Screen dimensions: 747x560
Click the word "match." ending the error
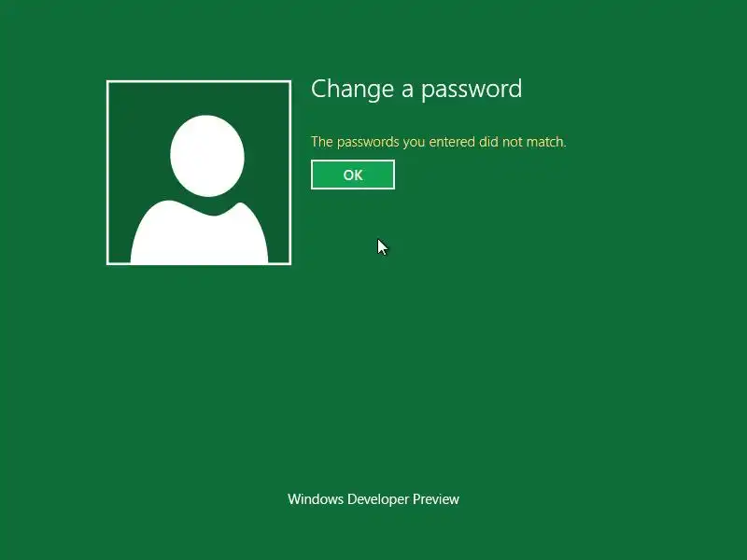pos(546,142)
